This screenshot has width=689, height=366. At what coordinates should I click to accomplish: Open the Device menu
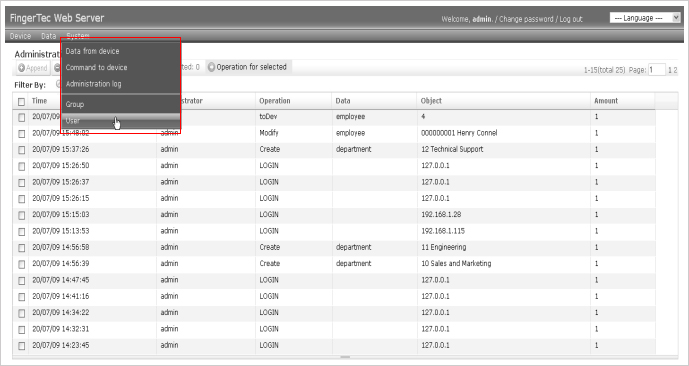point(20,36)
